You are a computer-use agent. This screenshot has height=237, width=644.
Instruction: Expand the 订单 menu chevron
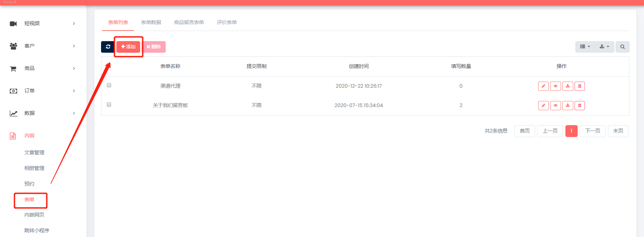tap(74, 91)
